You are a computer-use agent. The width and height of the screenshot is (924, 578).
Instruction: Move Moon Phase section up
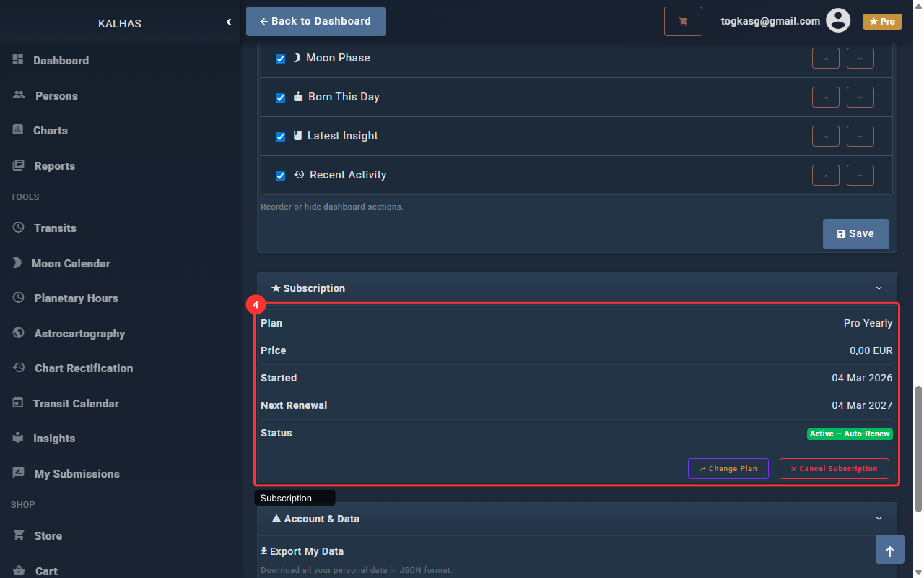coord(826,59)
